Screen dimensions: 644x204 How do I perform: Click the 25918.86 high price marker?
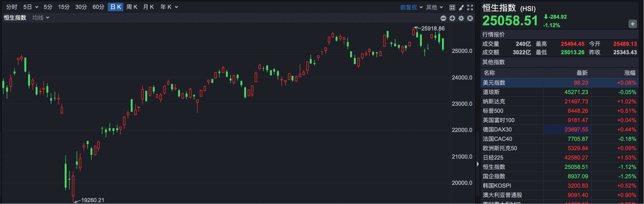pos(433,29)
